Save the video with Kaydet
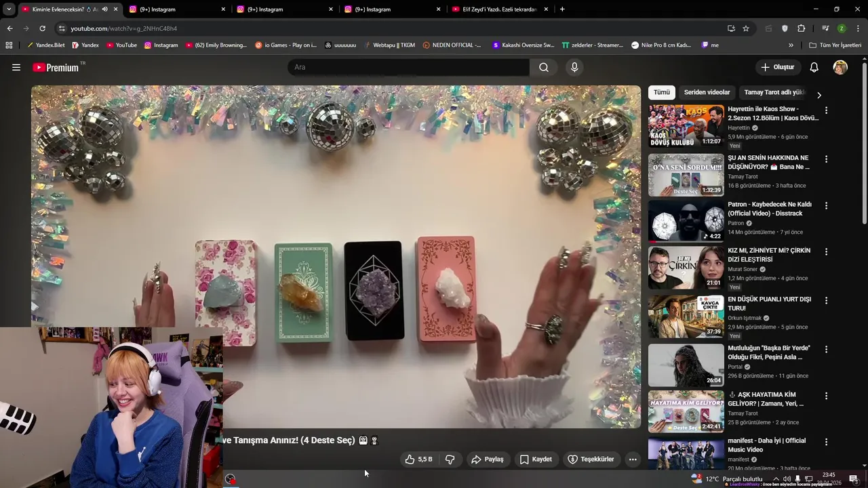 (536, 459)
